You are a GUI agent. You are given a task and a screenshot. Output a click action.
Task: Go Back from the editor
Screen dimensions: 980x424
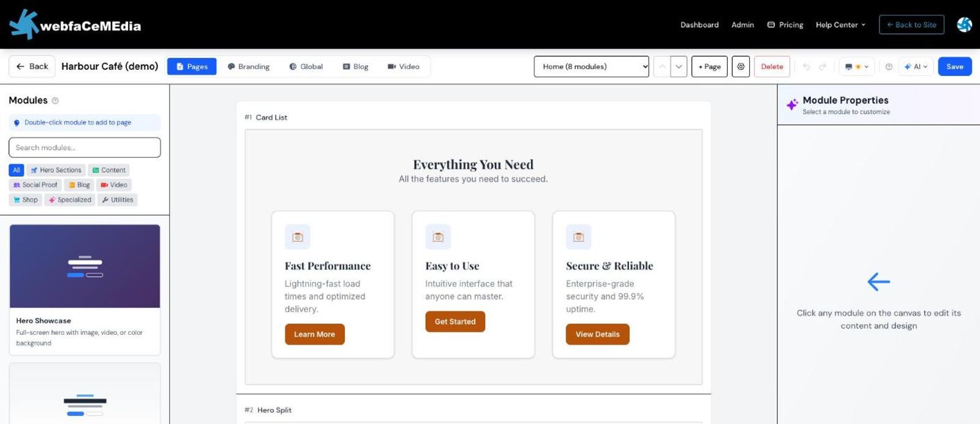pyautogui.click(x=32, y=66)
